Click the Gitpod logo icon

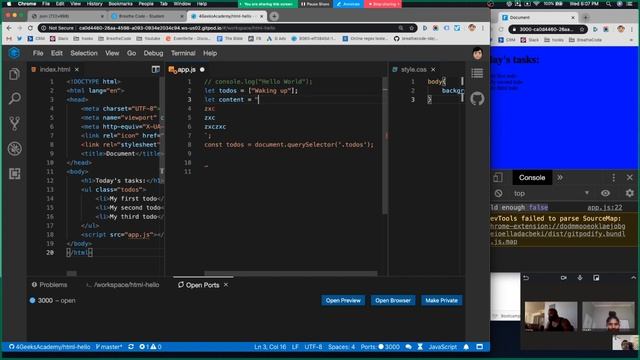(x=14, y=53)
